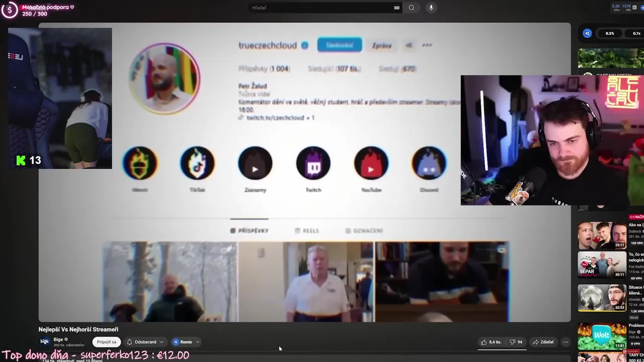Click the add-user icon next to Zpráva
Viewport: 644px width, 362px height.
409,45
